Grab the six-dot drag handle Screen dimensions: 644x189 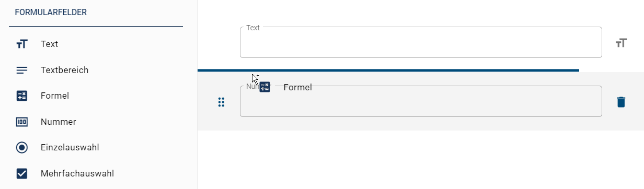tap(221, 102)
